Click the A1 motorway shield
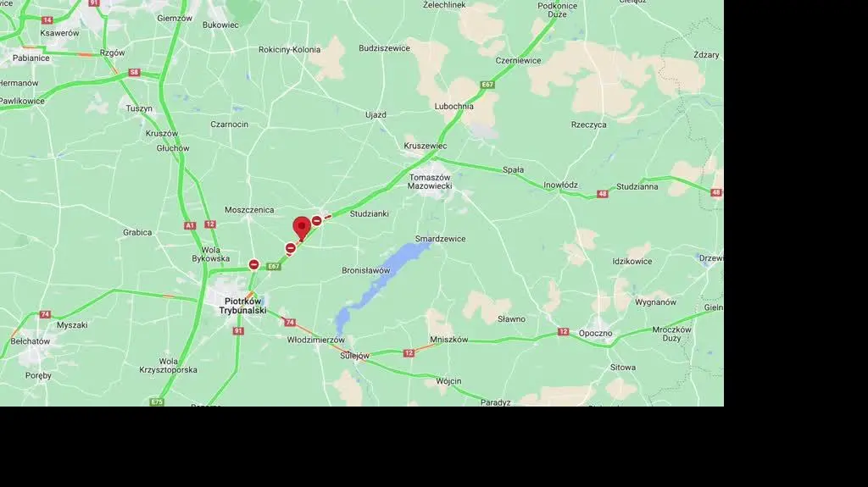The height and width of the screenshot is (487, 868). pos(190,225)
